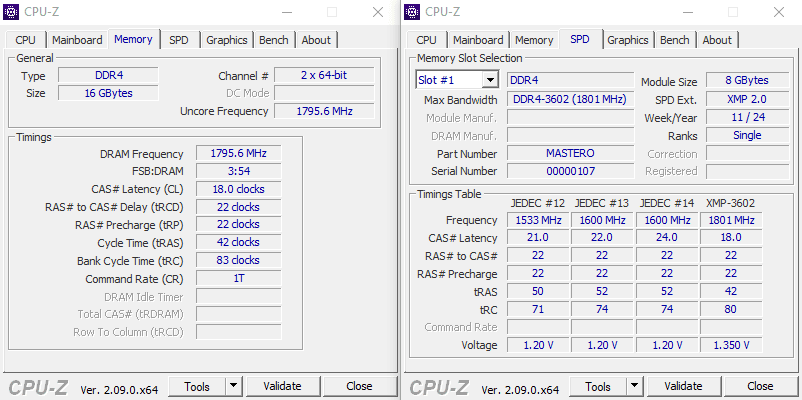Viewport: 802px width, 400px height.
Task: Switch to Memory tab in right window
Action: point(534,40)
